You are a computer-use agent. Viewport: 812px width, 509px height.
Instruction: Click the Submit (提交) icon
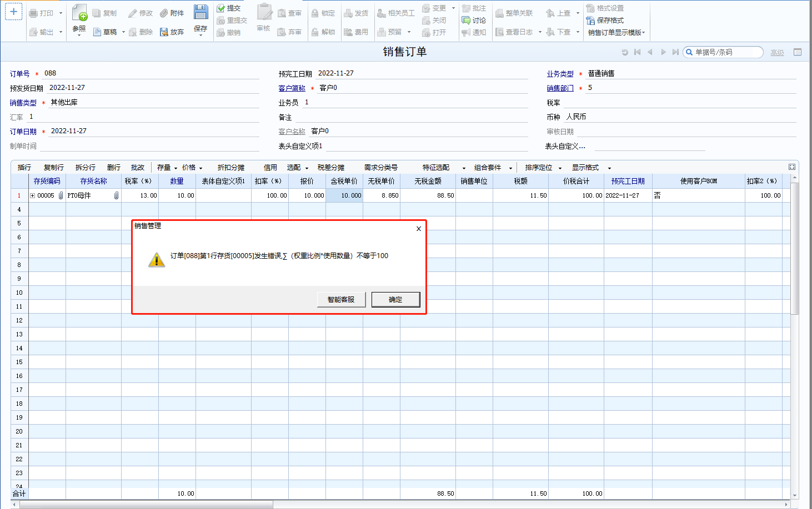[x=221, y=8]
